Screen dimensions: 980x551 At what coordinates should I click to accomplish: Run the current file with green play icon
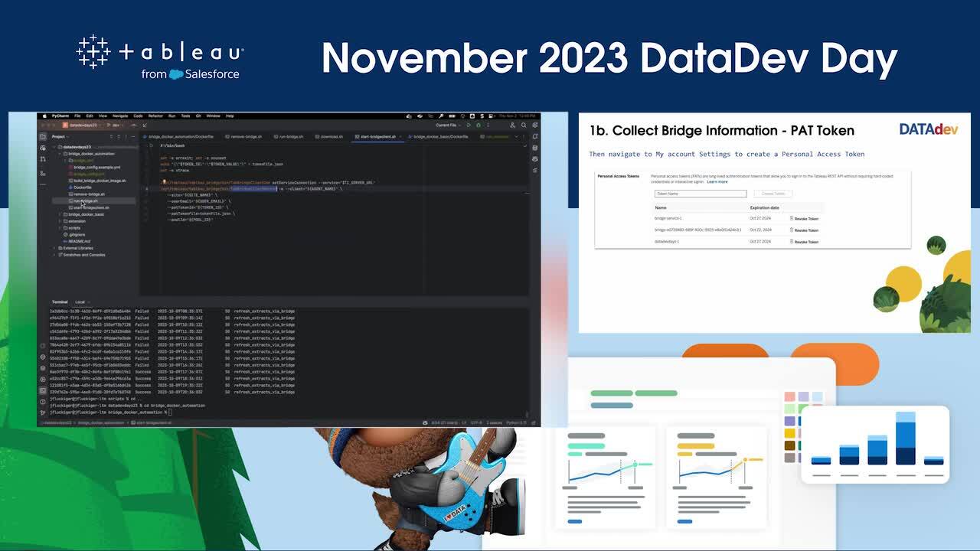(x=469, y=126)
